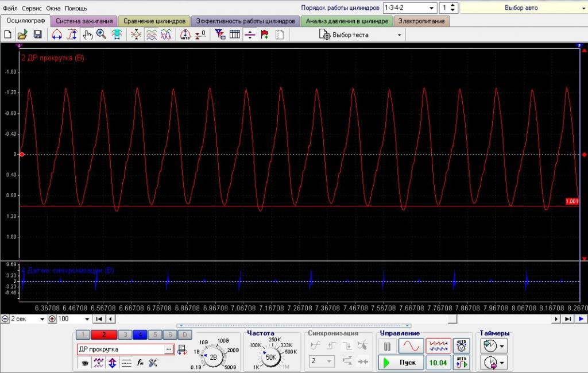Click the ellipsis beside ДР прокрутка

[169, 349]
